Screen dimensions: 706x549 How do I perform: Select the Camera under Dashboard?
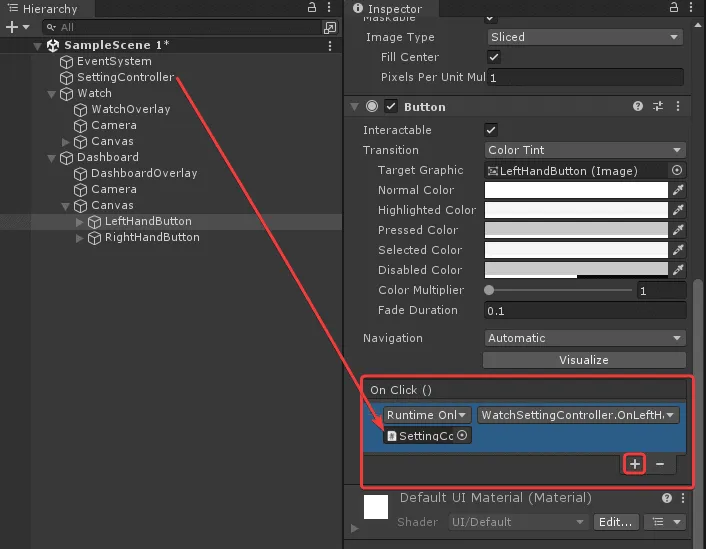113,189
